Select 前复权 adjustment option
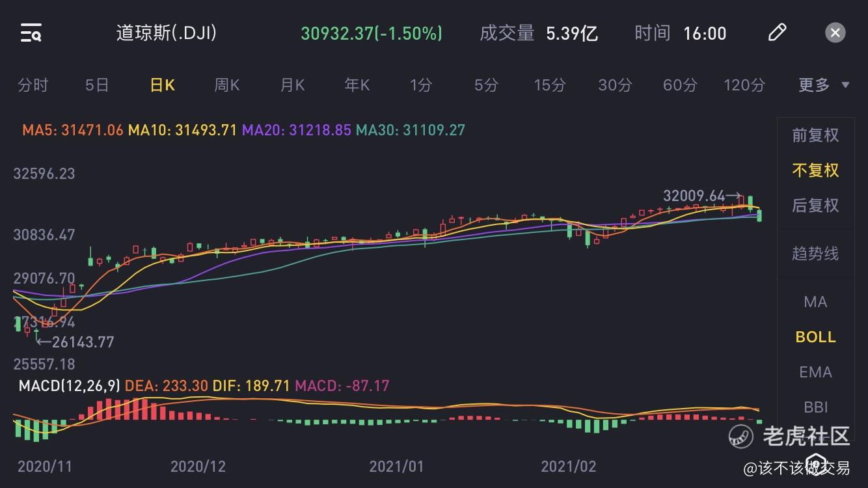The image size is (868, 488). click(x=815, y=135)
